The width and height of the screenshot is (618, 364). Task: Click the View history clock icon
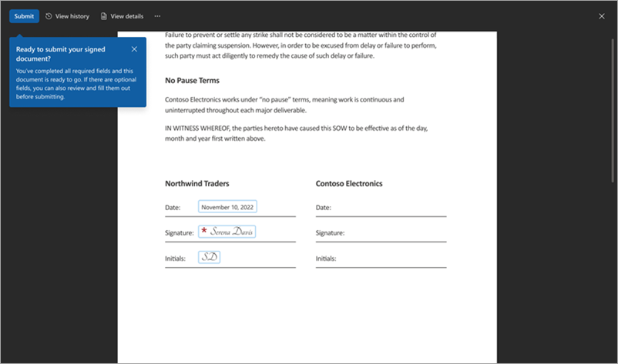click(x=49, y=16)
